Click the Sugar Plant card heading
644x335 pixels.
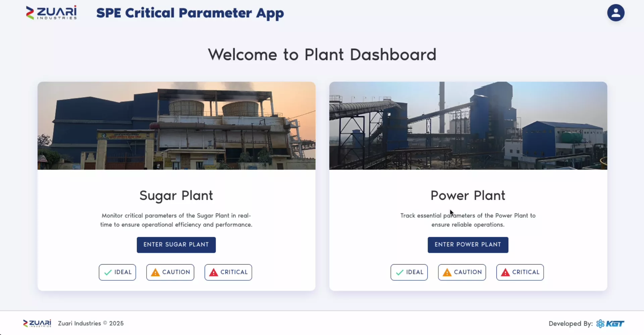point(176,196)
